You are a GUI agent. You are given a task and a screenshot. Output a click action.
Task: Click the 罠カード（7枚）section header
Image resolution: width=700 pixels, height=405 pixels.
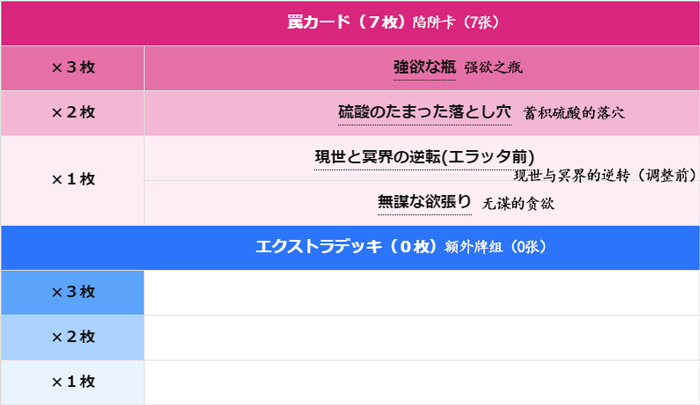337,22
